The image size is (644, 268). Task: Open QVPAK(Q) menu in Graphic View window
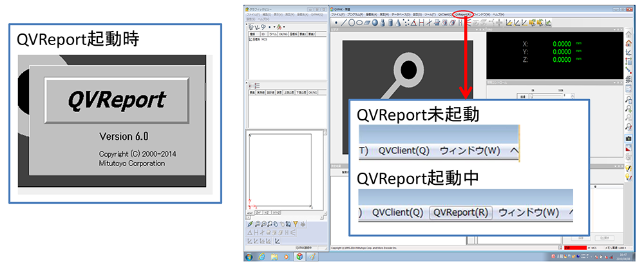pyautogui.click(x=317, y=14)
